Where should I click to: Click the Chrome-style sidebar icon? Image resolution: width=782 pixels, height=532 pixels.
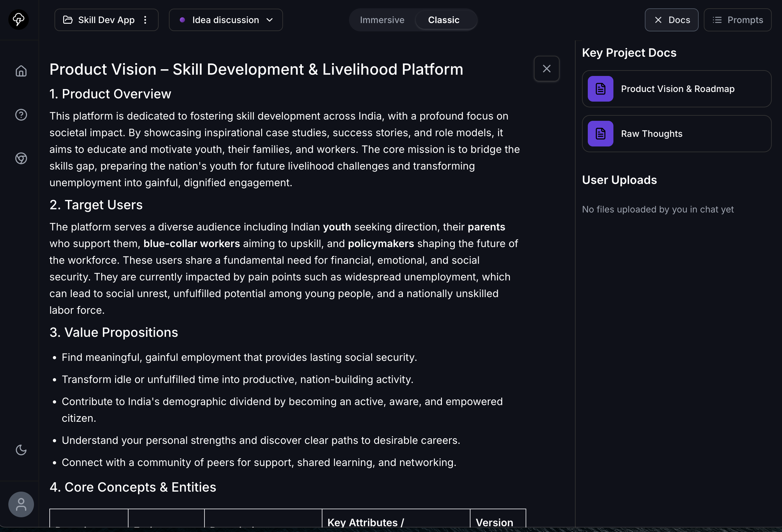click(21, 158)
